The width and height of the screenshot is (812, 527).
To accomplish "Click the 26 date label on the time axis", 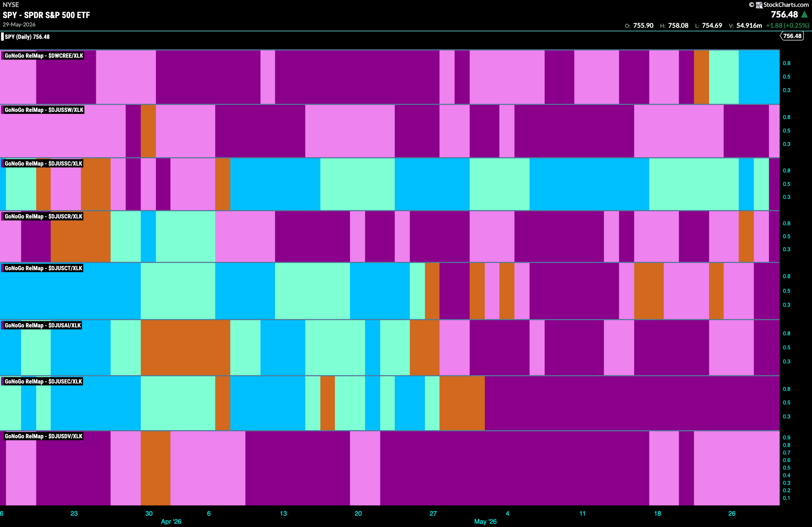I will coord(732,513).
